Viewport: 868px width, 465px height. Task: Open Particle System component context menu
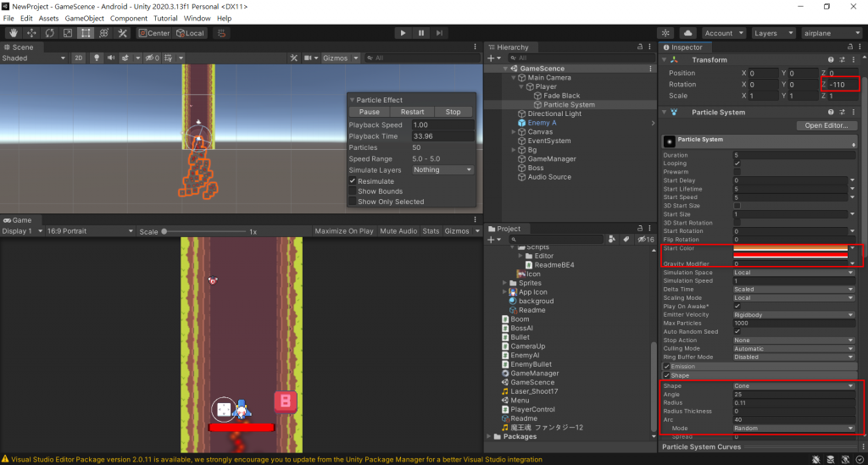pos(853,112)
